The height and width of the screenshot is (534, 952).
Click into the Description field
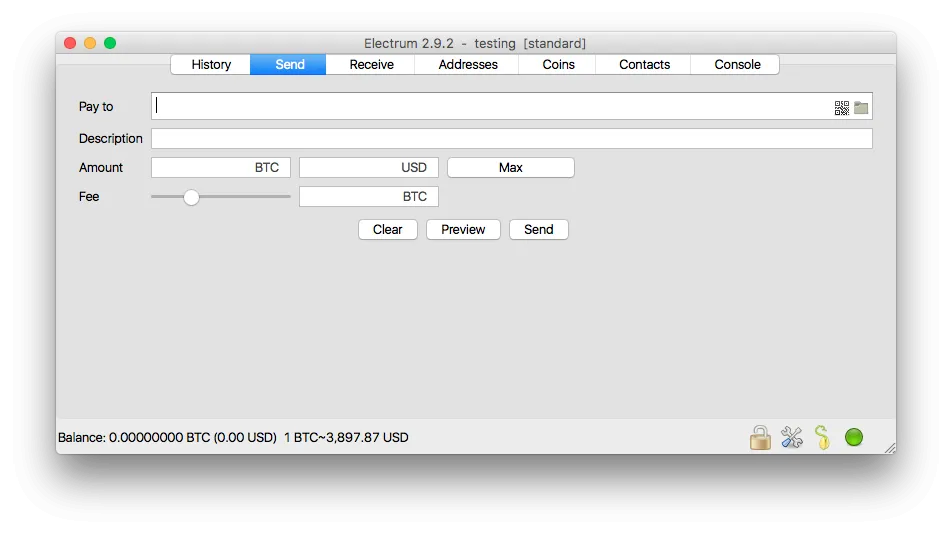[x=512, y=138]
